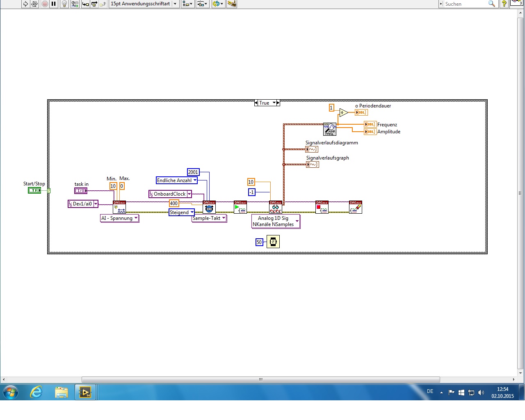Open the Endliche Anzahl enum dropdown

point(177,180)
